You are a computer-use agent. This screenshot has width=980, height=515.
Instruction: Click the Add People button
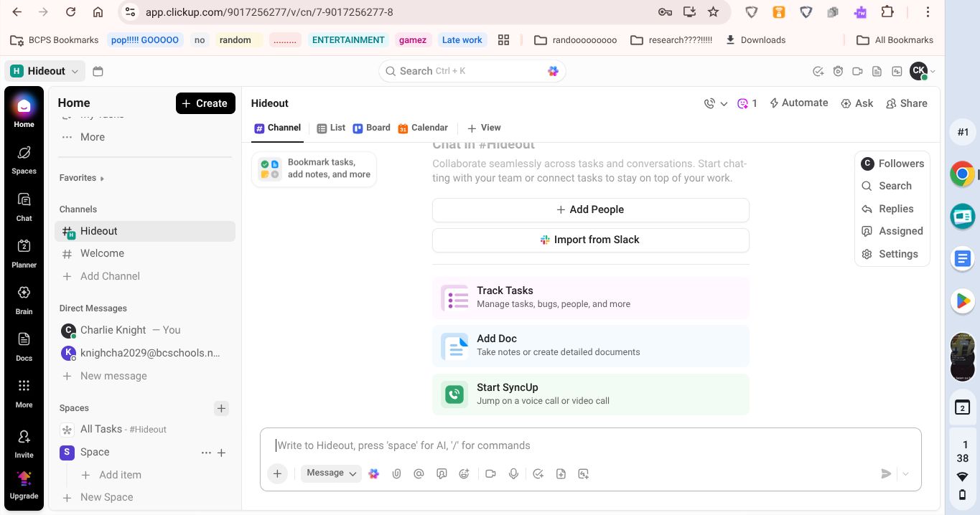point(590,209)
